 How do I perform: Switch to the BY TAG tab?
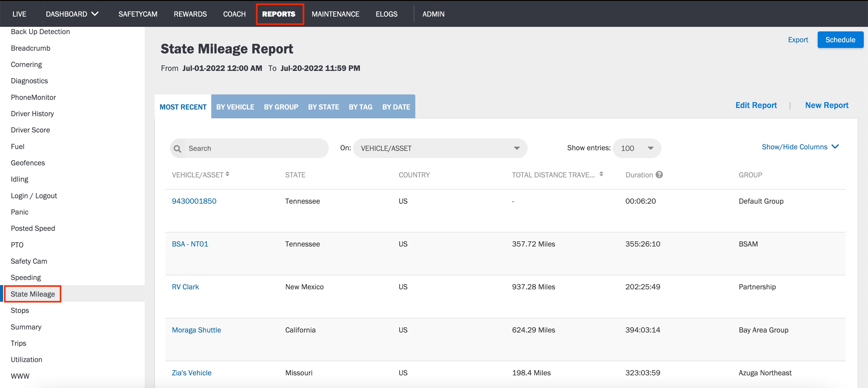coord(360,107)
